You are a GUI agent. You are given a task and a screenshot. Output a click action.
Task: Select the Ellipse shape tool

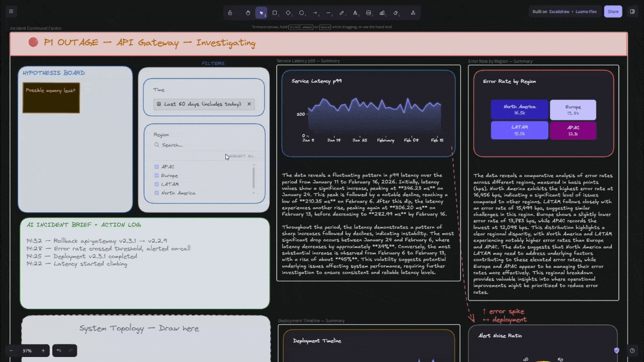tap(302, 13)
